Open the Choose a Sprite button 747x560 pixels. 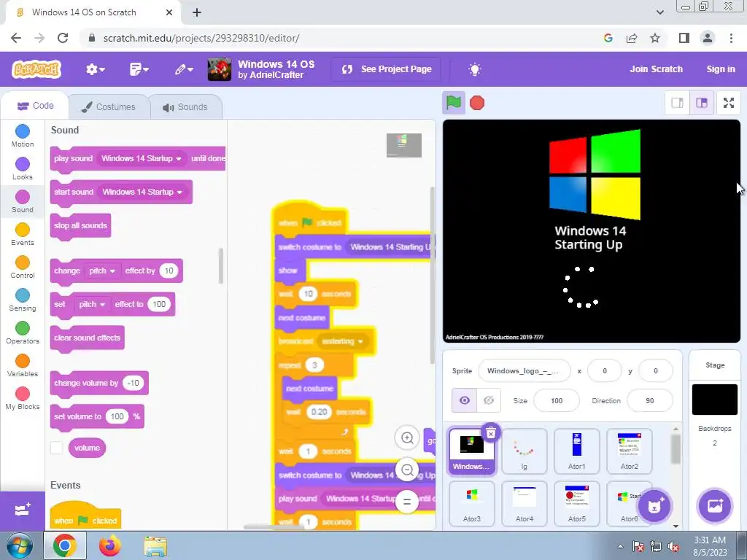point(654,506)
